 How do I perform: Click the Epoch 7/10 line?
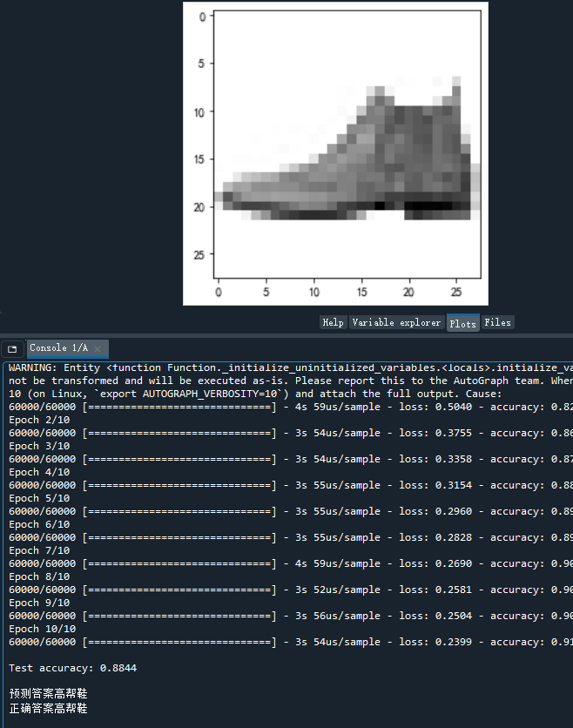39,550
